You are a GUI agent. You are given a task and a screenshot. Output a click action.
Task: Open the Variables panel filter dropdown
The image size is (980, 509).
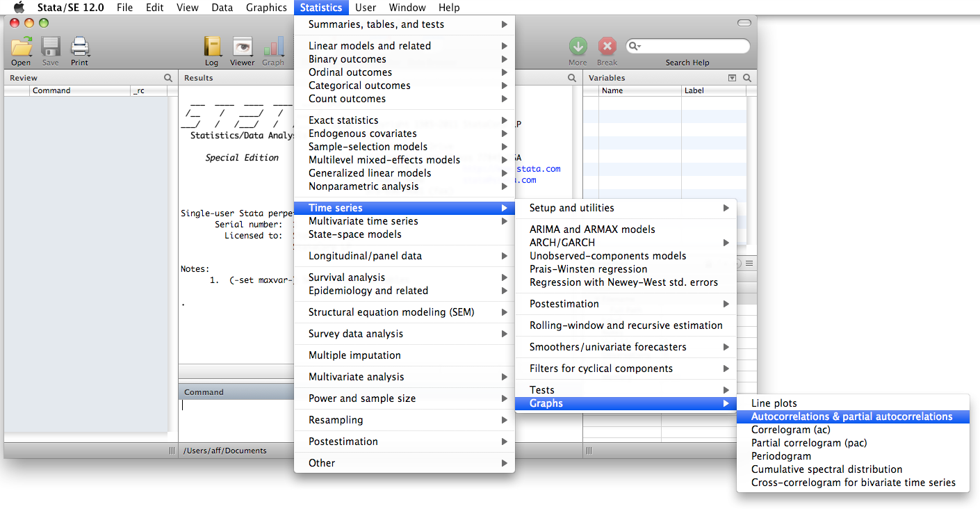pyautogui.click(x=732, y=78)
